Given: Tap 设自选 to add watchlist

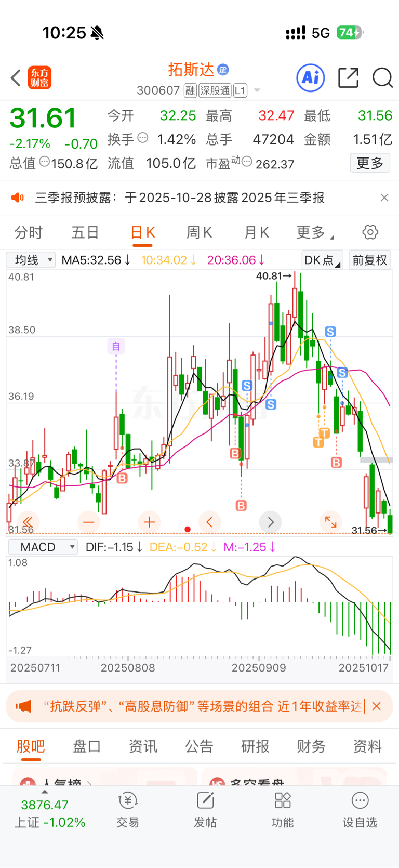Looking at the screenshot, I should (360, 811).
